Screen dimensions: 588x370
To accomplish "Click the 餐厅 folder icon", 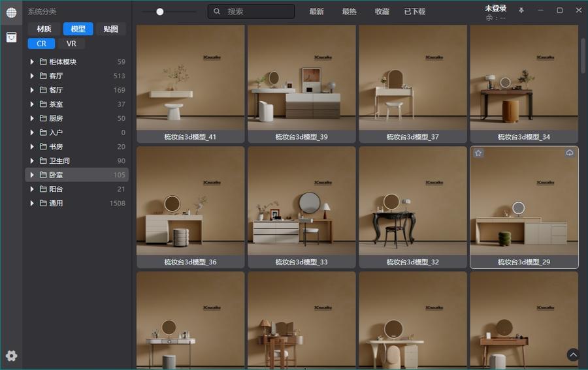I will pos(43,90).
